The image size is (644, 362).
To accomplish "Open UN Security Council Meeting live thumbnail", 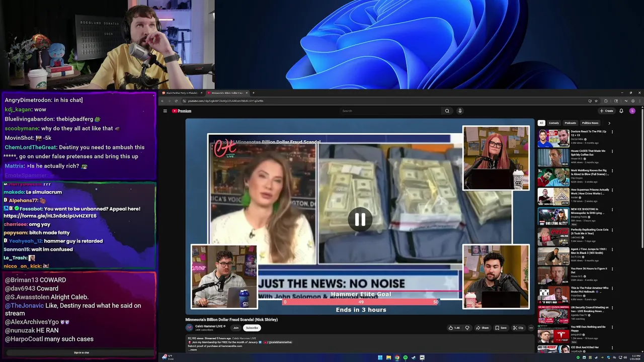I will click(553, 315).
